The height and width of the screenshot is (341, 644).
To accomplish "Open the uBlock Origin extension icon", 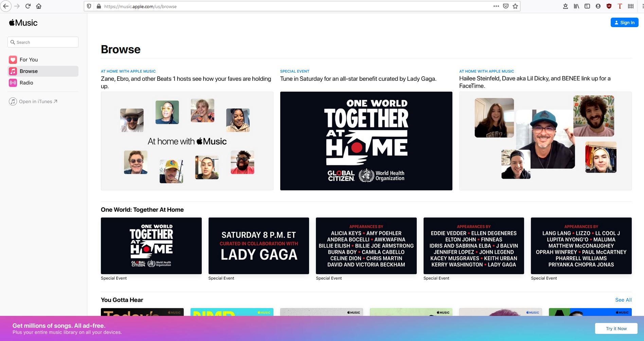I will pyautogui.click(x=609, y=6).
